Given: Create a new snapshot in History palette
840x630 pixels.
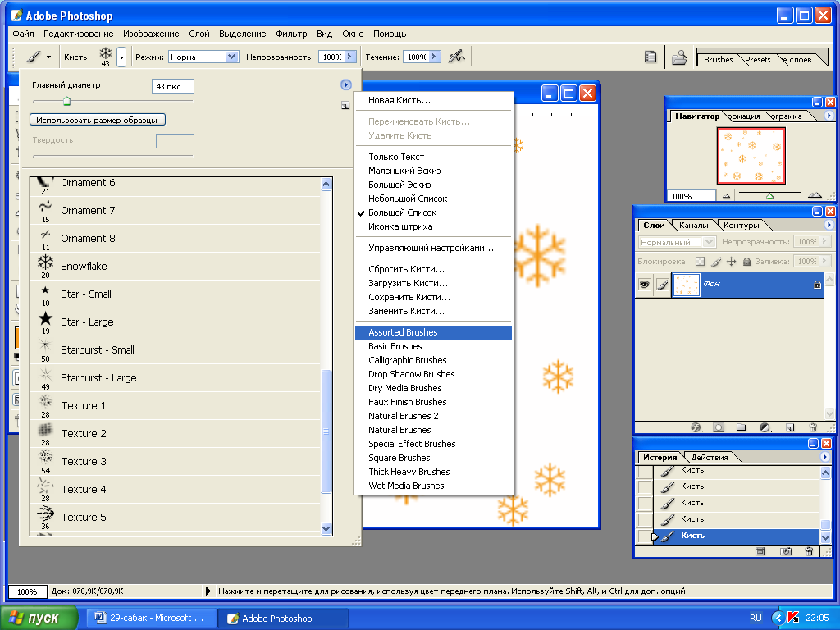Looking at the screenshot, I should click(785, 550).
